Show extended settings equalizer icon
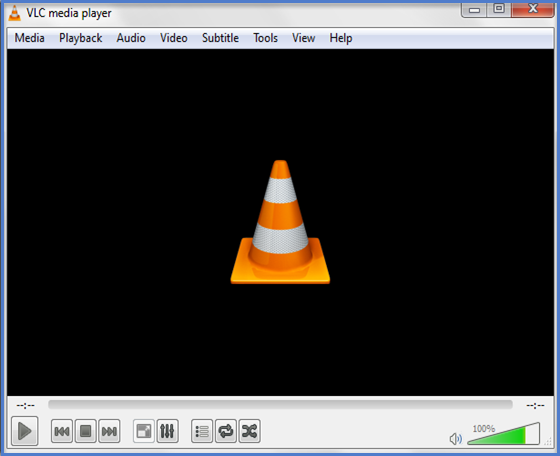 pyautogui.click(x=167, y=431)
